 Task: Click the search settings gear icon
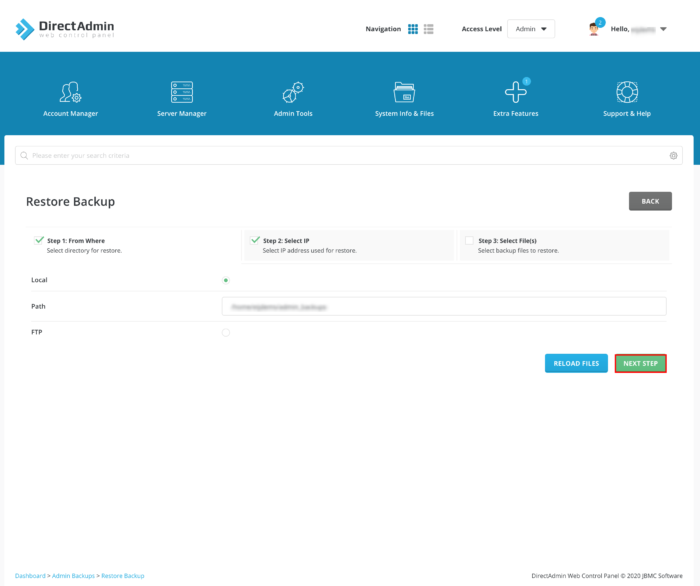click(x=674, y=156)
